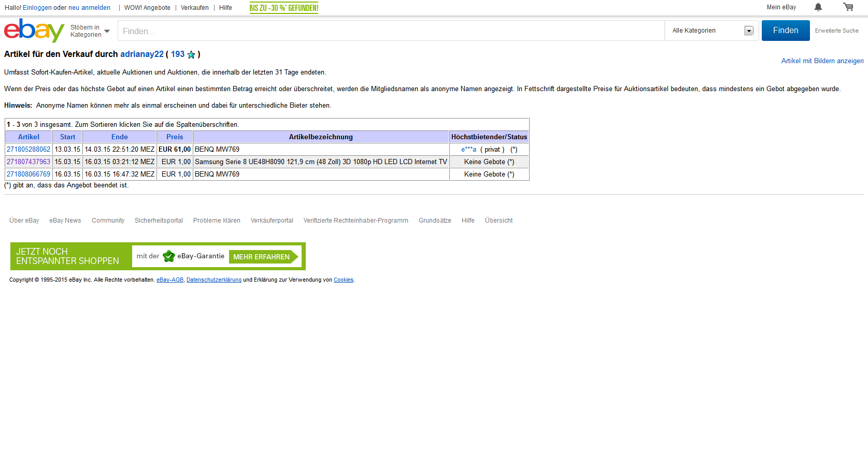Image resolution: width=868 pixels, height=468 pixels.
Task: Click the neu anmelden link
Action: 89,8
